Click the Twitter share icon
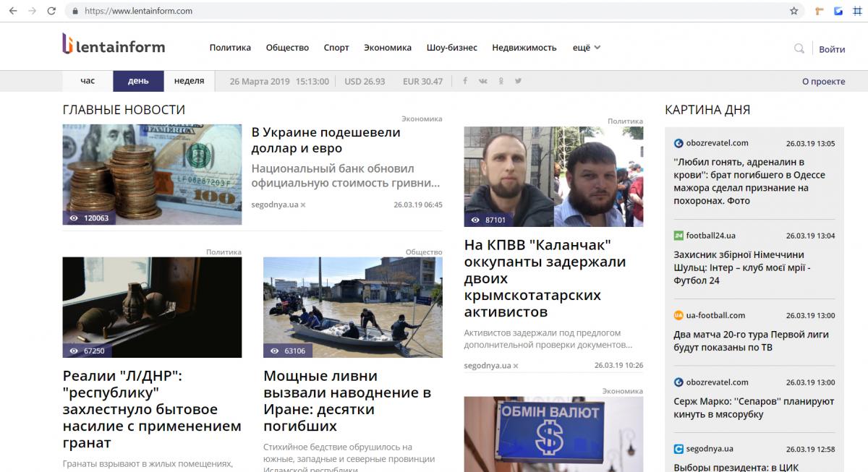This screenshot has height=472, width=868. (x=518, y=81)
